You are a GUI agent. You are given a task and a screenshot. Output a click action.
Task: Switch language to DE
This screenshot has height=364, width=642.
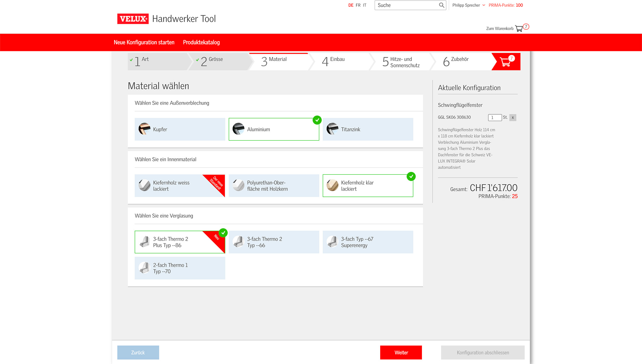click(x=351, y=5)
